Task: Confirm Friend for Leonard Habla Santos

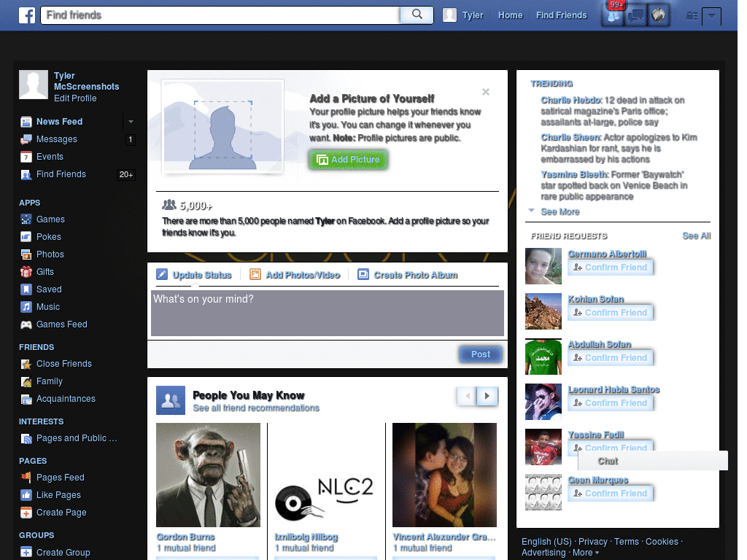Action: click(610, 403)
